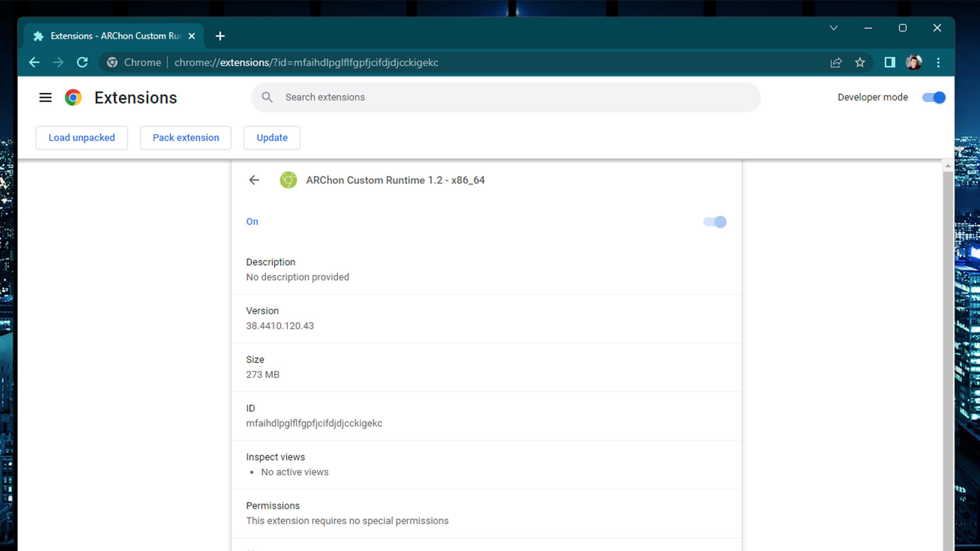The width and height of the screenshot is (980, 551).
Task: Bookmark this page with the star icon
Action: pyautogui.click(x=860, y=62)
